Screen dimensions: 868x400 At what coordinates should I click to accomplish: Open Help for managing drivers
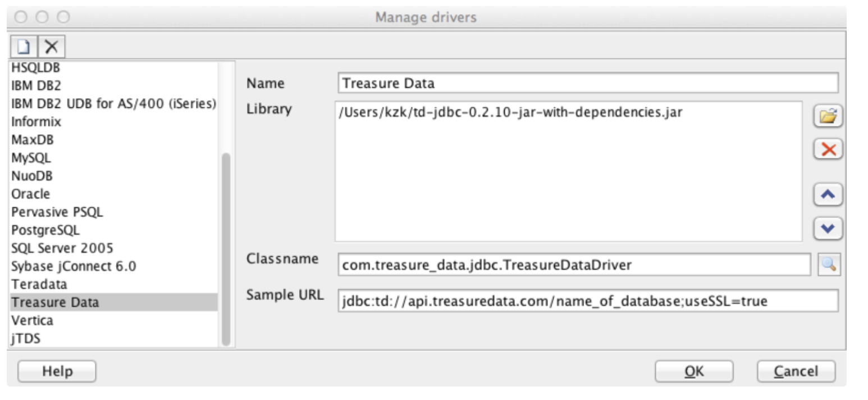57,371
